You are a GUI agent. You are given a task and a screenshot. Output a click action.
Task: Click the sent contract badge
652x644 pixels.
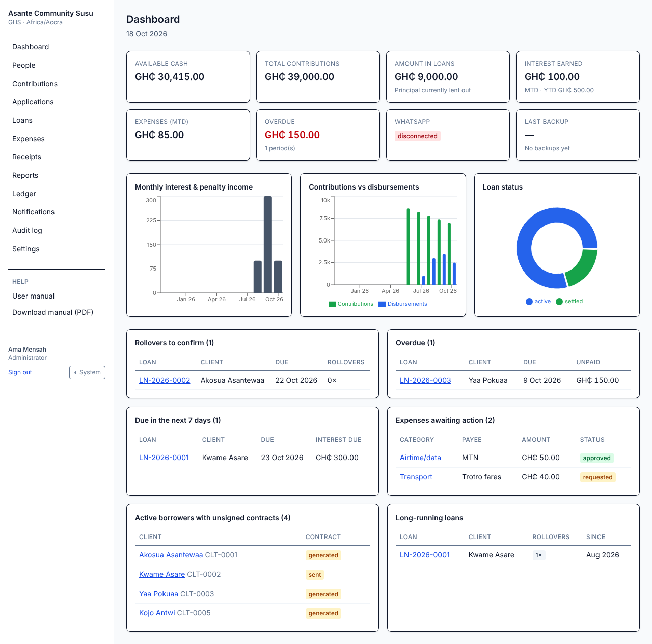(315, 575)
